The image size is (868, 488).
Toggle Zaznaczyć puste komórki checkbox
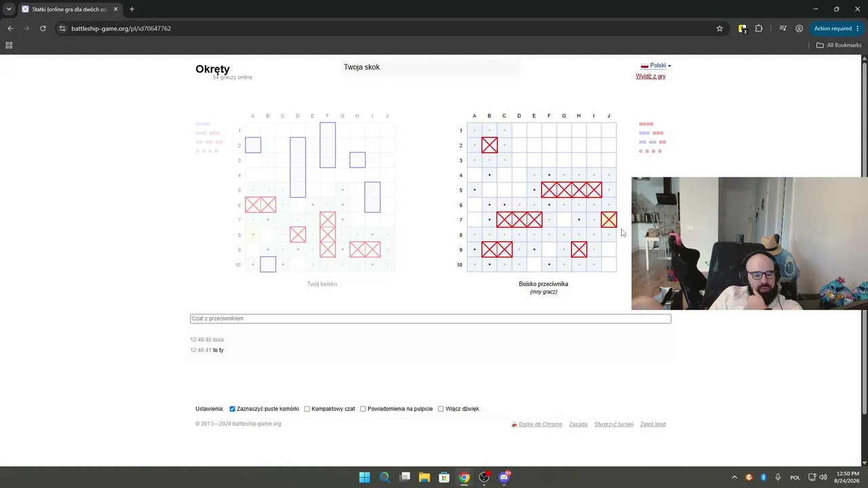(233, 409)
